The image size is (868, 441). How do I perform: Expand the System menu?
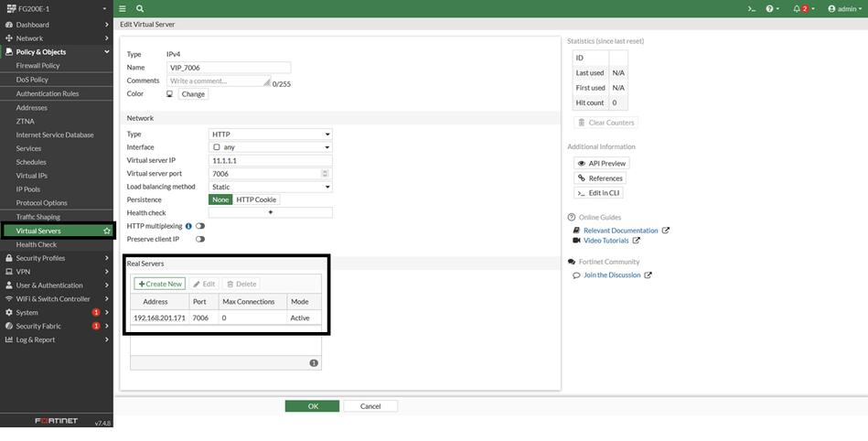click(x=57, y=313)
